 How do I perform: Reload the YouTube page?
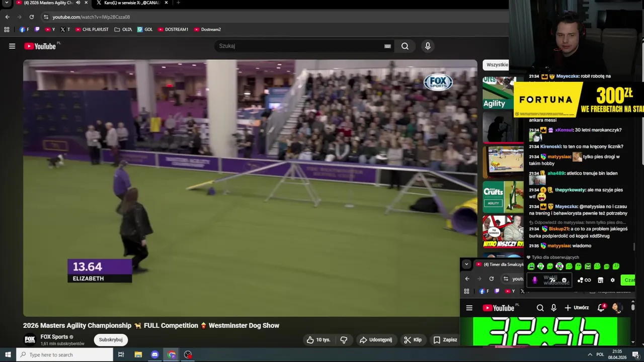click(31, 17)
